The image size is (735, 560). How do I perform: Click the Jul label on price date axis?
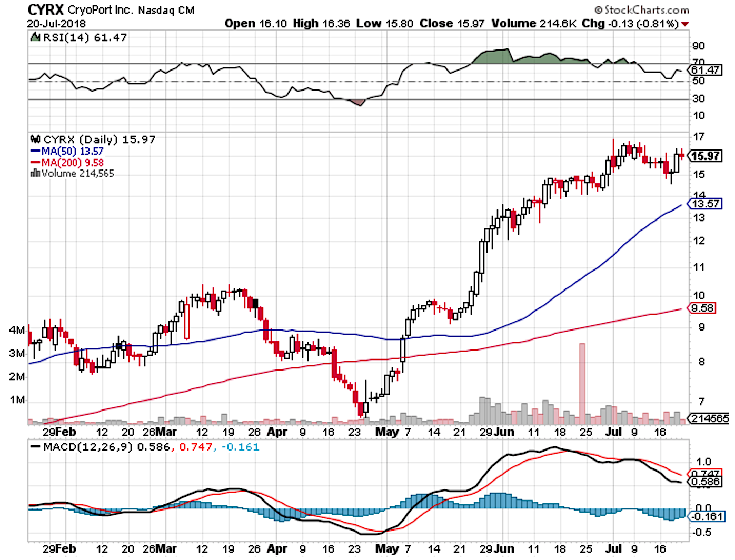[x=613, y=432]
